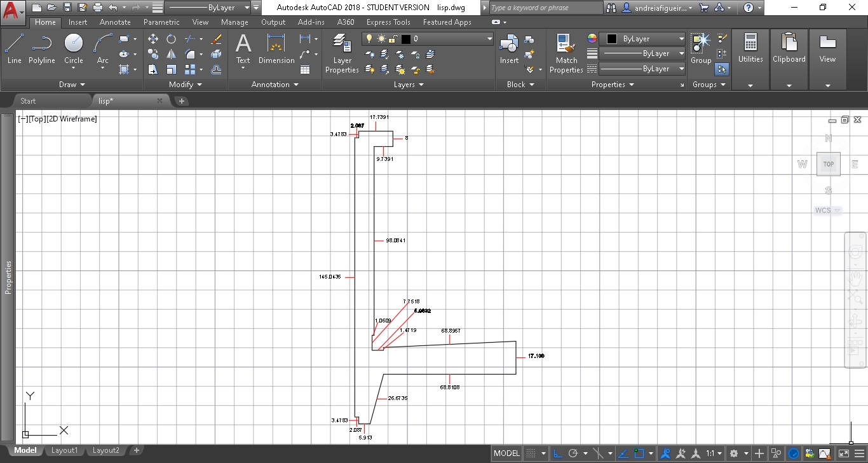This screenshot has width=868, height=463.
Task: Click the TOP face of ViewCube
Action: pos(829,164)
